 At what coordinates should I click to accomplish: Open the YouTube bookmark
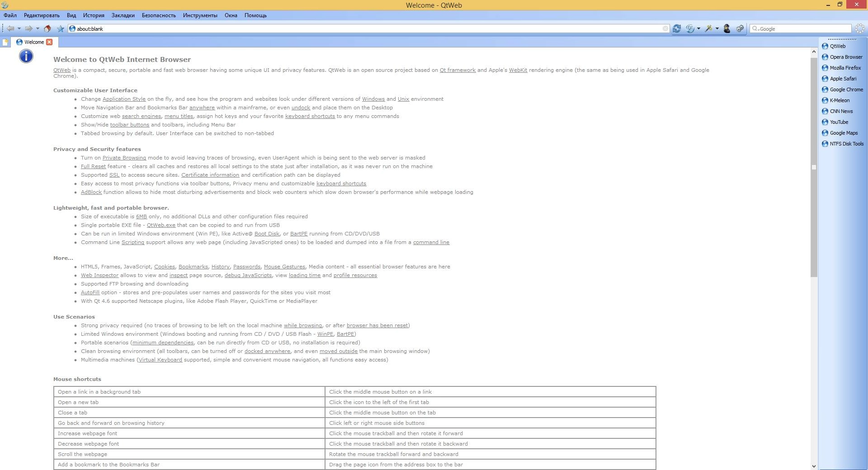835,122
